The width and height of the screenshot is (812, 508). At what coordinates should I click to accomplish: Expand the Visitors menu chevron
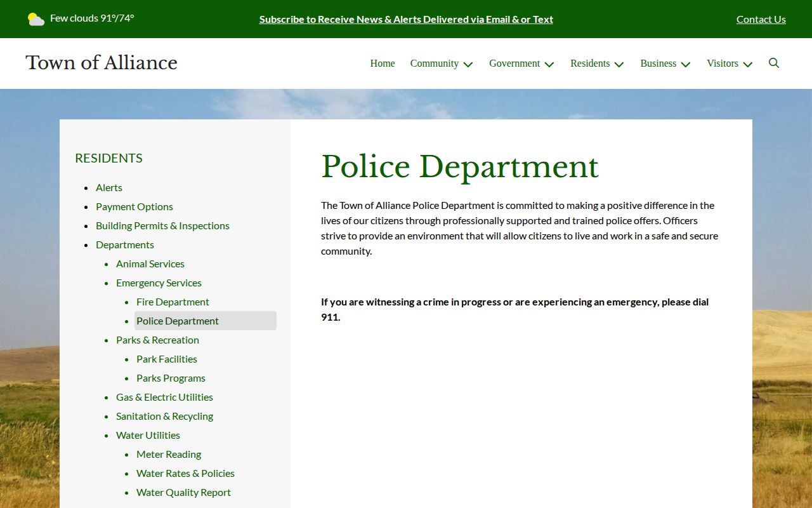tap(748, 64)
